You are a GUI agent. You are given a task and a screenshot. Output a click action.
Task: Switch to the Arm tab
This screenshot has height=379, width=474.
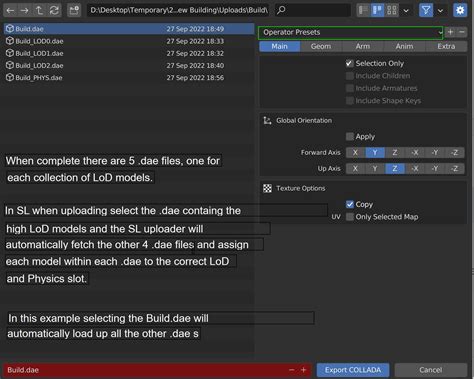[363, 46]
